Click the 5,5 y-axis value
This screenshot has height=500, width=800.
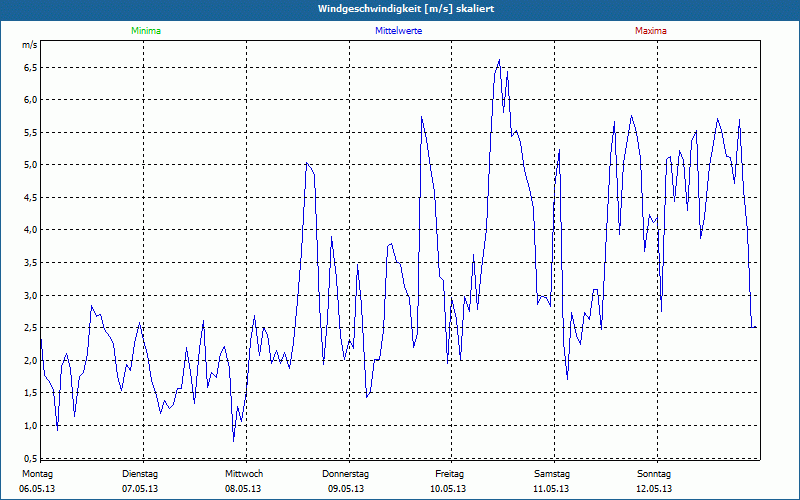(x=31, y=133)
